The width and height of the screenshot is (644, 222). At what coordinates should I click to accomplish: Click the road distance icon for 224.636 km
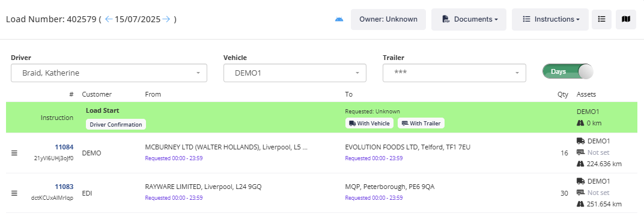pyautogui.click(x=580, y=164)
